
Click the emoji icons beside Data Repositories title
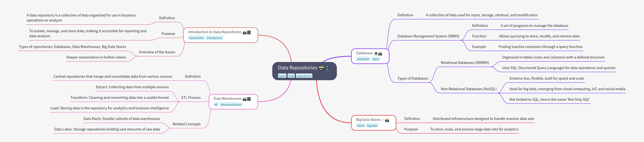tap(324, 68)
